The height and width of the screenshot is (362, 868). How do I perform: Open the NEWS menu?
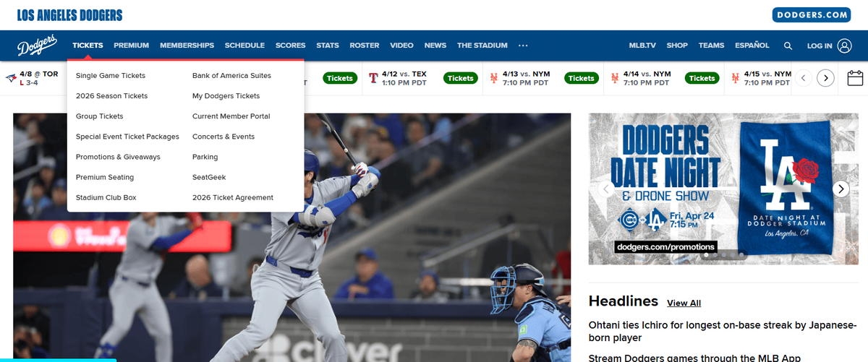(435, 46)
